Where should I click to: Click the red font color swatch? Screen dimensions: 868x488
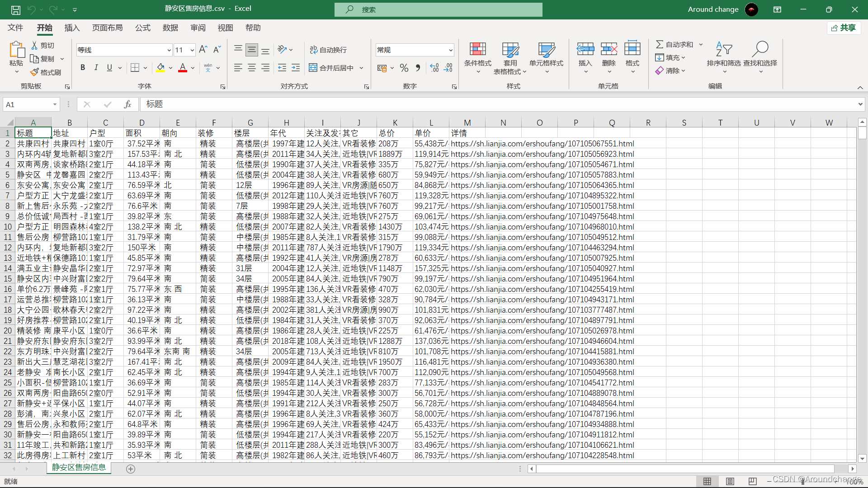pyautogui.click(x=183, y=68)
